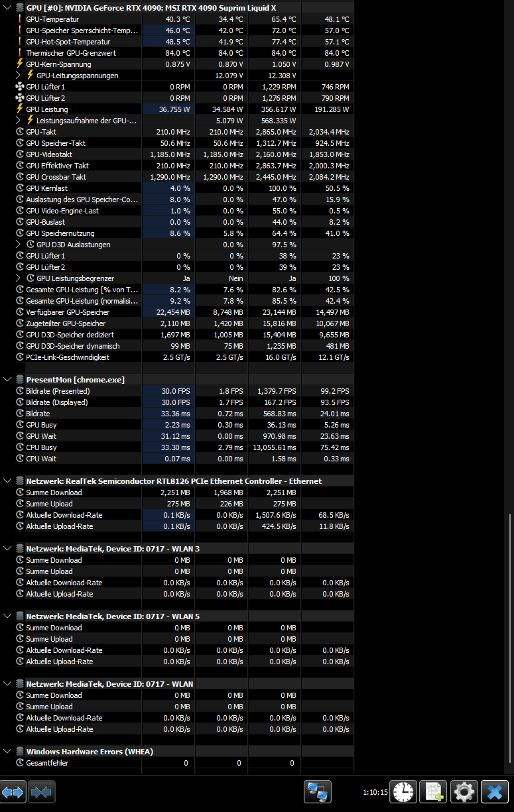
Task: Open the remote network monitoring icon
Action: (x=318, y=791)
